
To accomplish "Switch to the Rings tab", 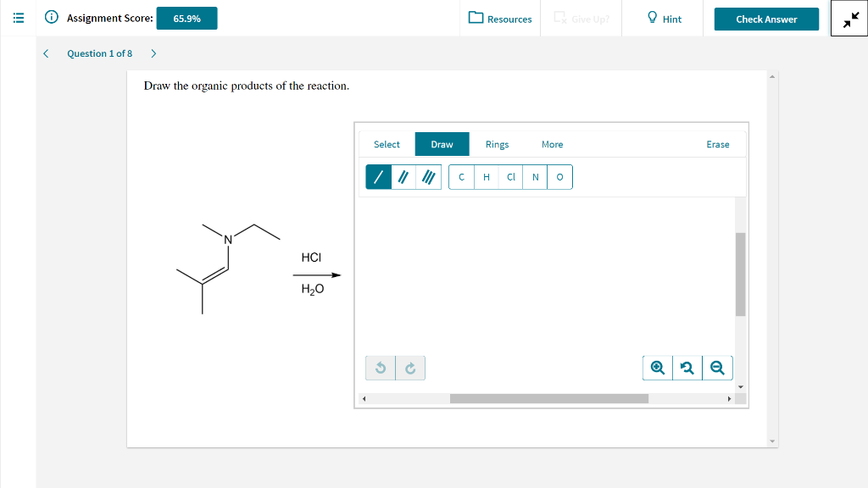I will tap(497, 144).
